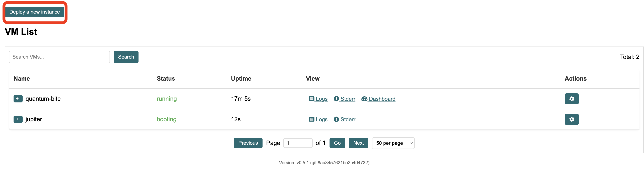The image size is (644, 177).
Task: Go to the next page
Action: [x=358, y=143]
